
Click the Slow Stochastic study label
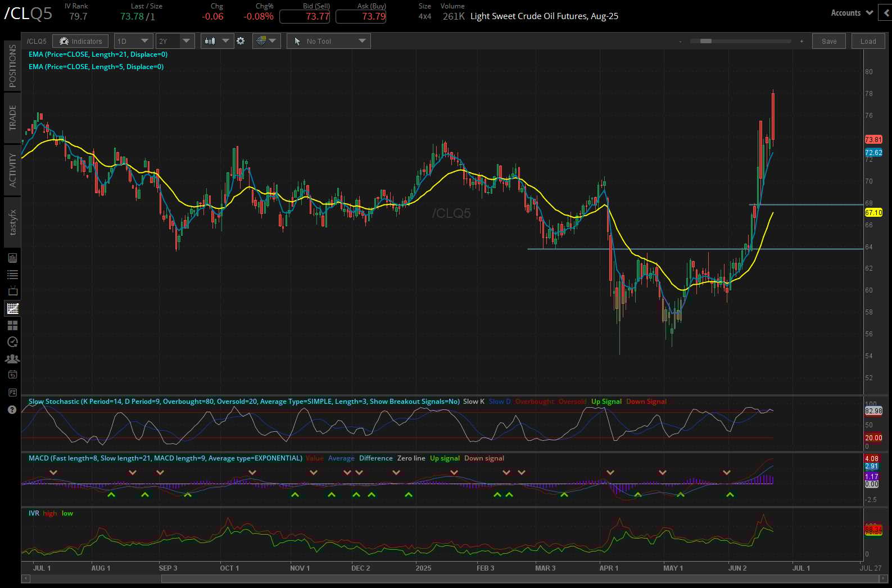[244, 402]
